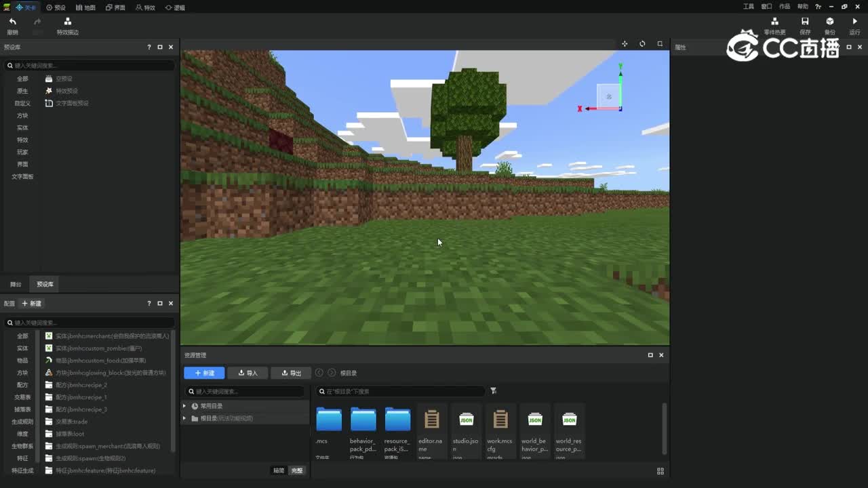
Task: Open the 作品 menu
Action: tap(785, 7)
